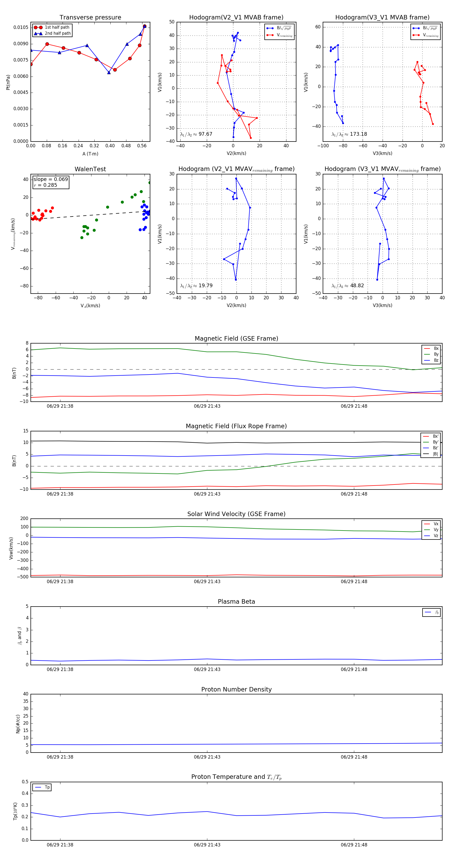Click 06/29 21:38 tick under Proton Temperature plot
This screenshot has width=473, height=868.
[60, 845]
